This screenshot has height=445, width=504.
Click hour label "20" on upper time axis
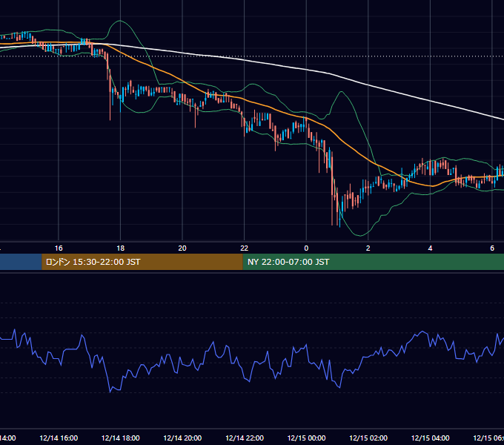coord(182,248)
